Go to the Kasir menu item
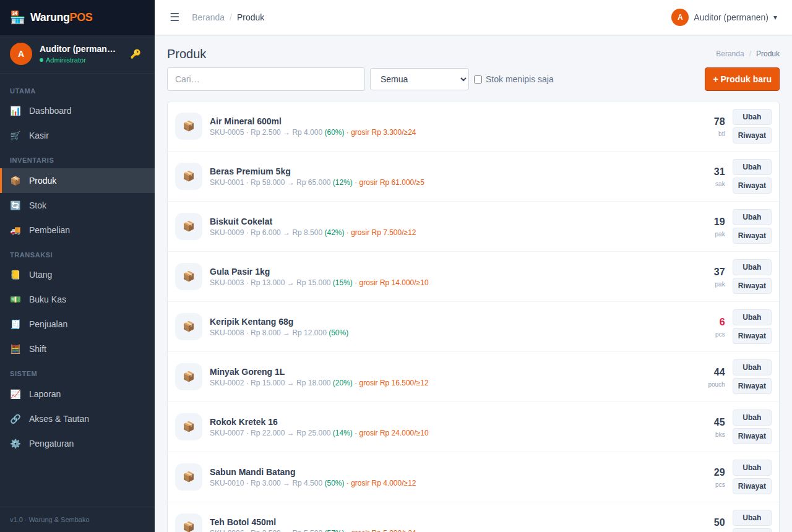The height and width of the screenshot is (532, 792). coord(77,135)
